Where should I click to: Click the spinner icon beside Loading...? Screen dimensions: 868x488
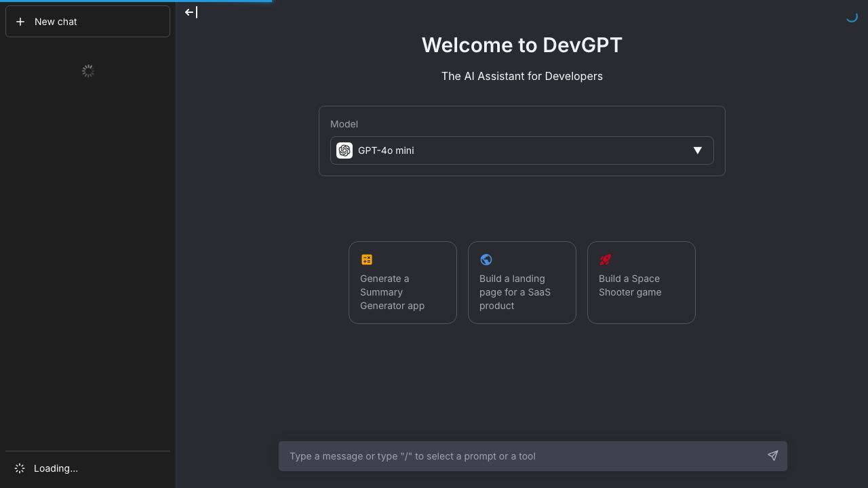(x=20, y=468)
